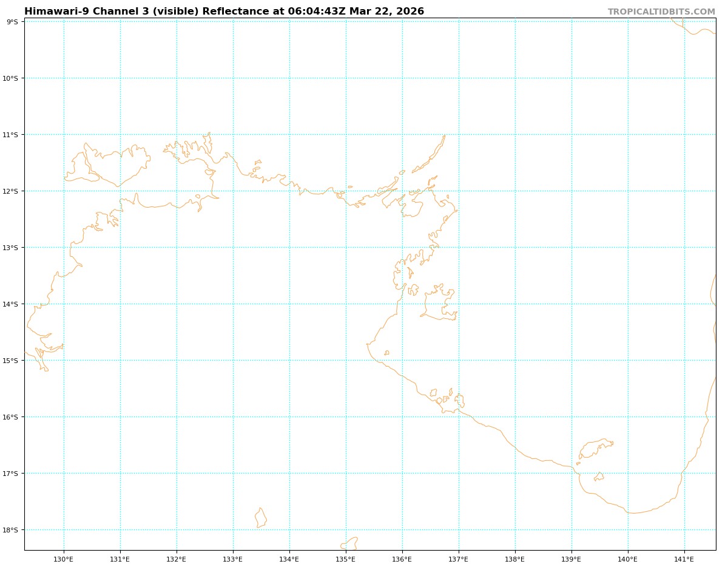Image resolution: width=728 pixels, height=564 pixels.
Task: Click the 9°S latitude axis label
Action: tap(12, 22)
